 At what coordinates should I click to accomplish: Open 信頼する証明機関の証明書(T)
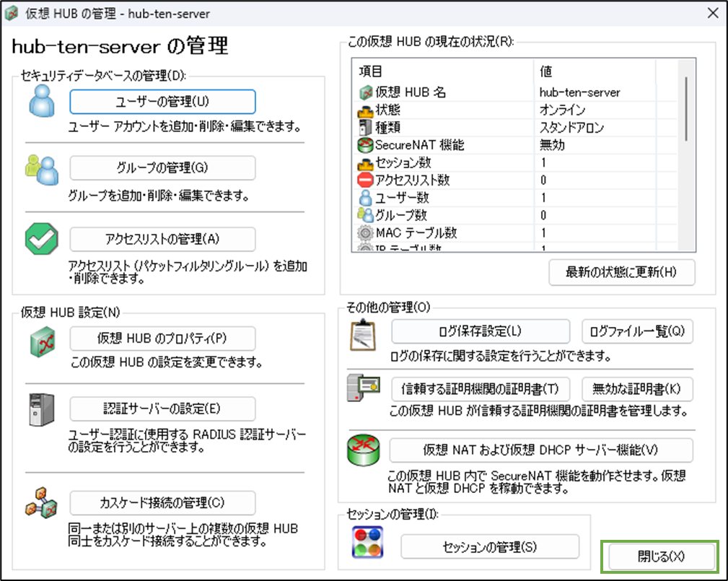point(481,389)
